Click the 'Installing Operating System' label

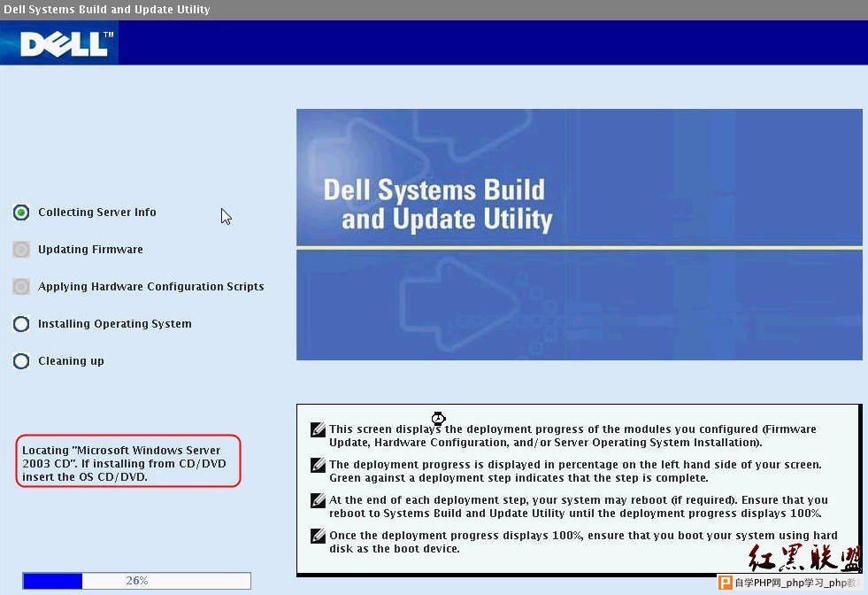tap(115, 323)
